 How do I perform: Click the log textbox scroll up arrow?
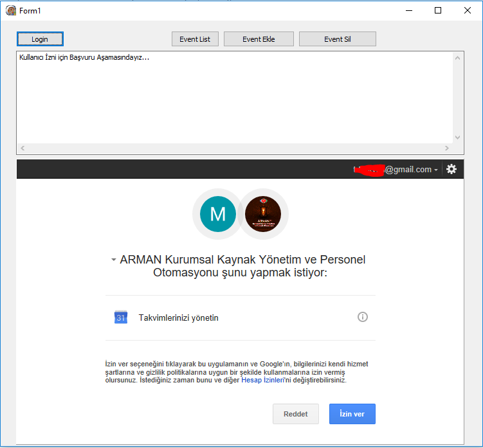457,58
